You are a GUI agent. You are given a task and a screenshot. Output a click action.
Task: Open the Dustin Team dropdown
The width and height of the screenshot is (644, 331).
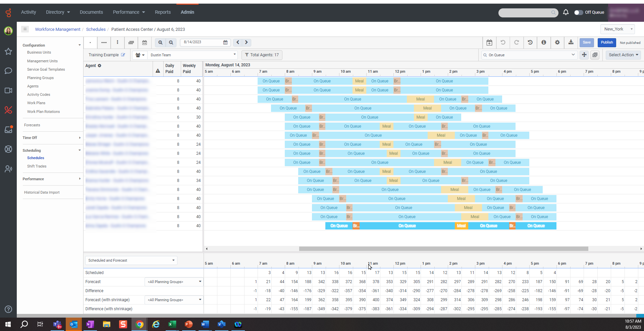click(193, 55)
